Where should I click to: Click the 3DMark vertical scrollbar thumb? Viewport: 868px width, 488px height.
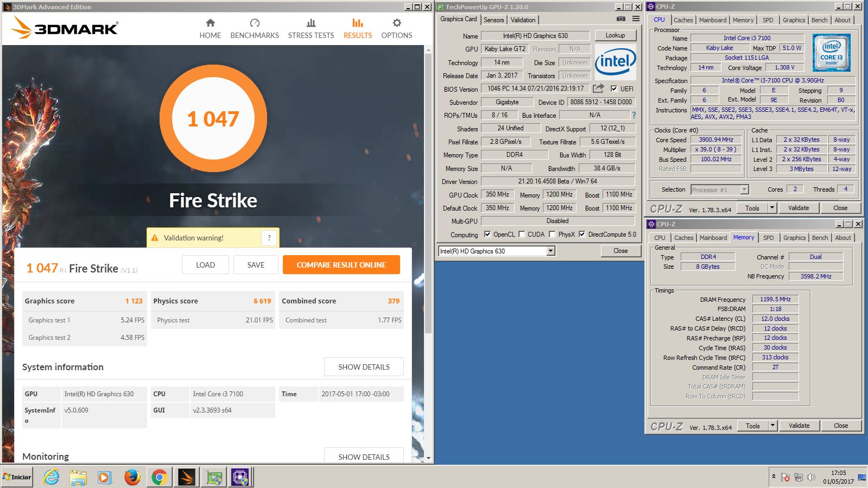click(x=428, y=193)
